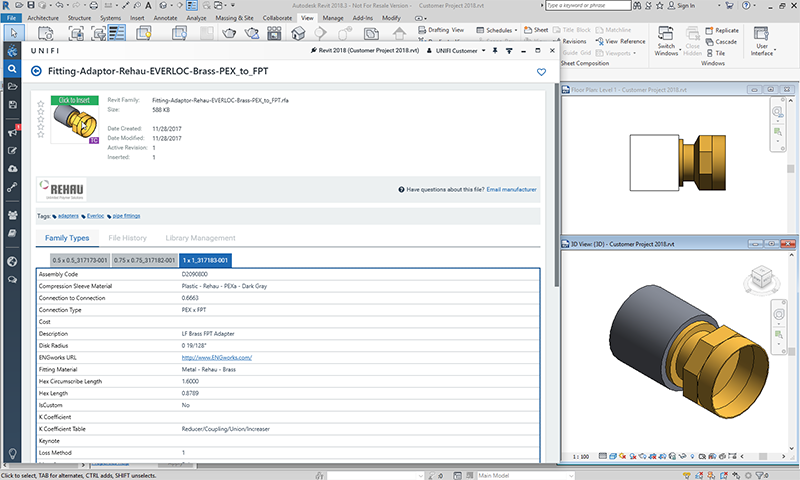Open the cloud upload icon in UNIFI sidebar
The image size is (800, 480).
click(x=12, y=169)
